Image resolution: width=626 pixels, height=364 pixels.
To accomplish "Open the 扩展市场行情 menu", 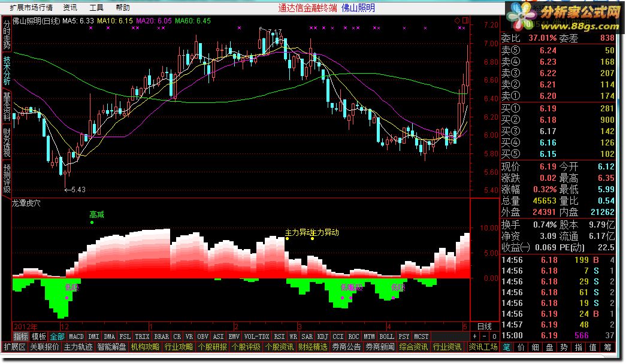I will click(x=31, y=8).
